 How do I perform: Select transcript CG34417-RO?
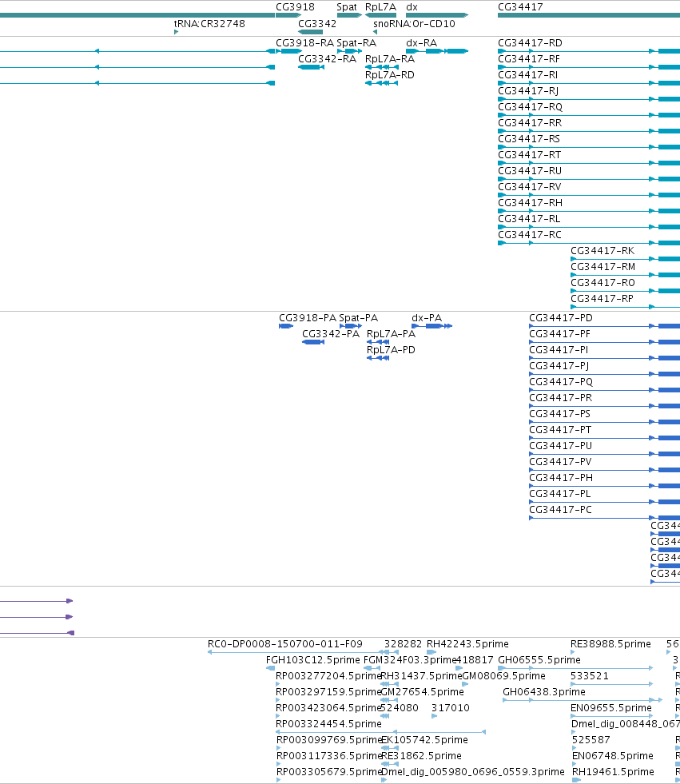602,283
